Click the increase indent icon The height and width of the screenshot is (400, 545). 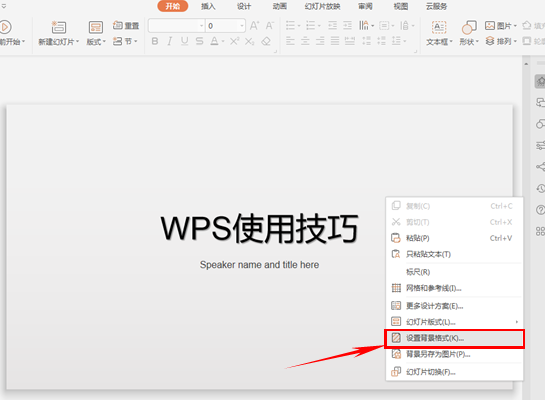[347, 26]
